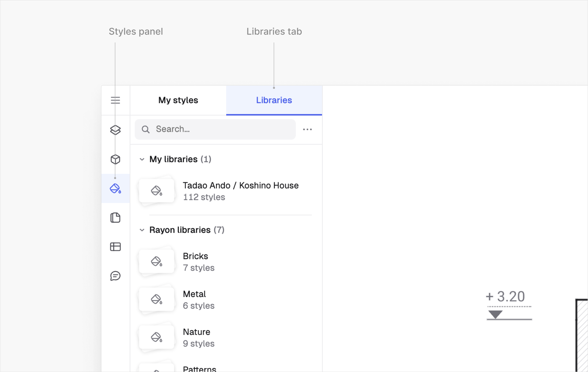
Task: Open the Table panel icon
Action: 115,247
